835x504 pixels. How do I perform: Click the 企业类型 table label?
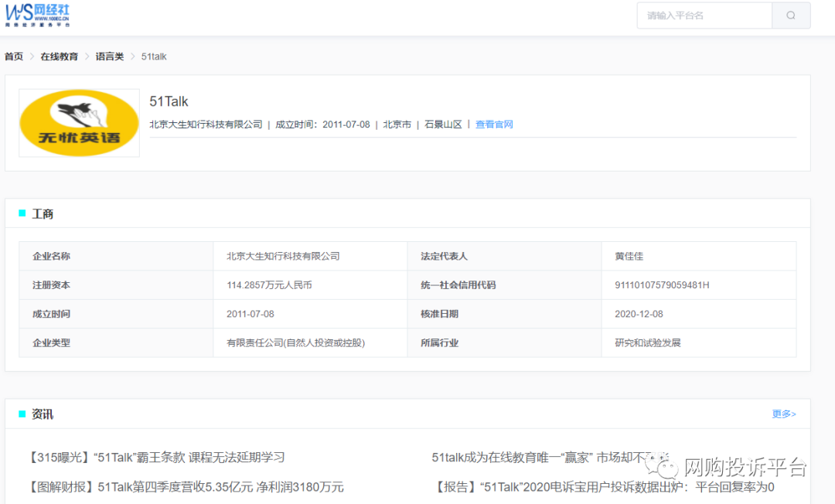coord(51,342)
